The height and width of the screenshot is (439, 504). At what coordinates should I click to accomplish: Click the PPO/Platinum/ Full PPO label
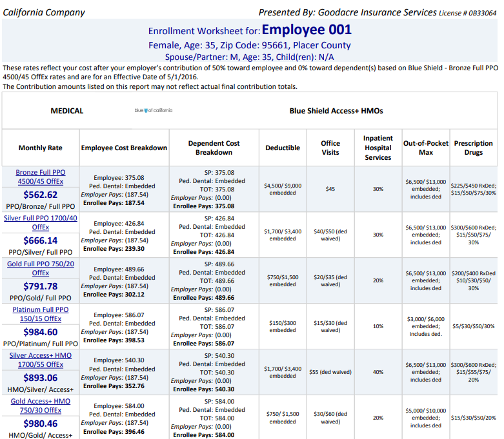click(41, 344)
